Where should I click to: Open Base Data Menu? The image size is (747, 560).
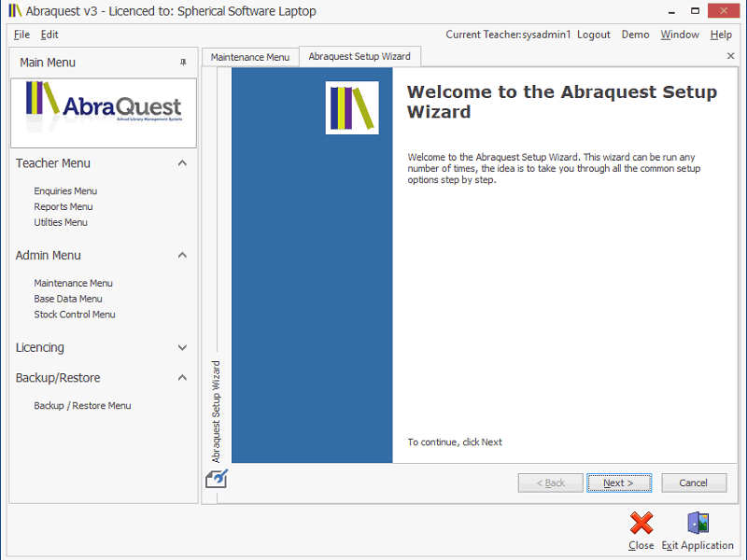(68, 299)
